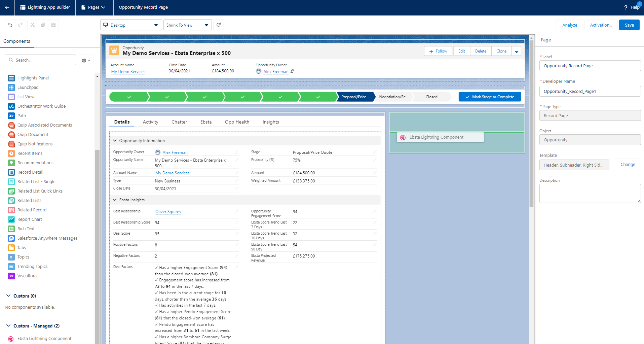Click the Description text area
The image size is (644, 344).
590,193
